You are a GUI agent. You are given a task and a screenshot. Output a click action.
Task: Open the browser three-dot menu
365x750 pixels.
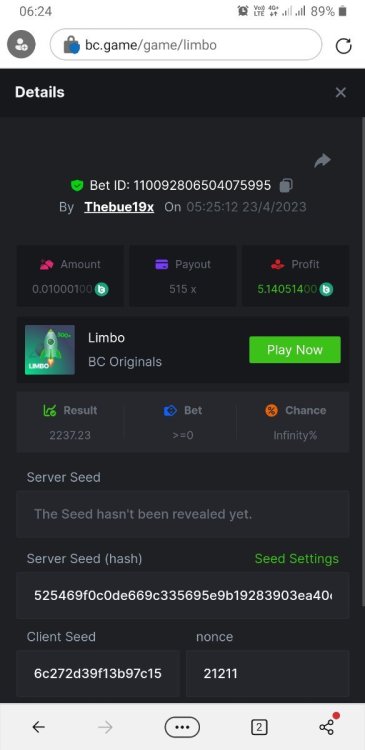click(x=182, y=727)
